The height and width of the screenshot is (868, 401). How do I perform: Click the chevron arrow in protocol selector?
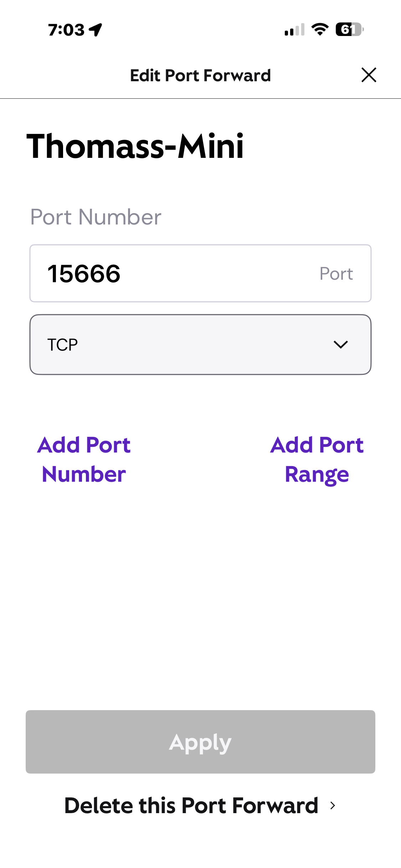click(x=340, y=345)
